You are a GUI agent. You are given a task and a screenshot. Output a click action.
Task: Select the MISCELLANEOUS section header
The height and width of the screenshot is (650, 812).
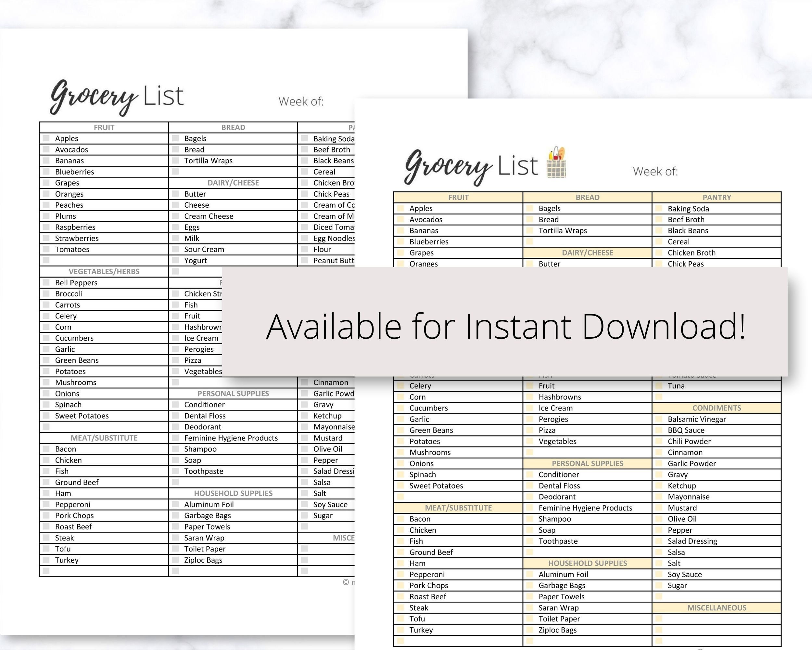click(x=717, y=607)
